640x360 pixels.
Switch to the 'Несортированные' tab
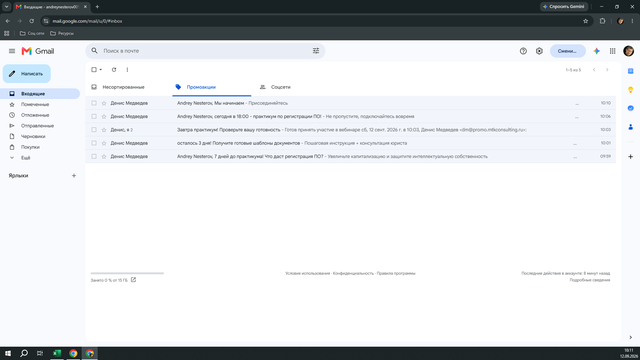[x=123, y=87]
